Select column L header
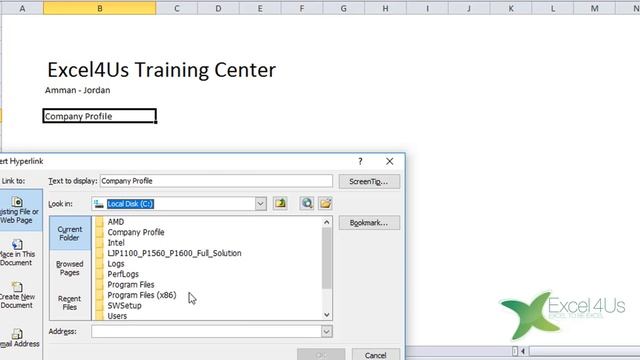Viewport: 640px width, 360px height. [x=553, y=8]
